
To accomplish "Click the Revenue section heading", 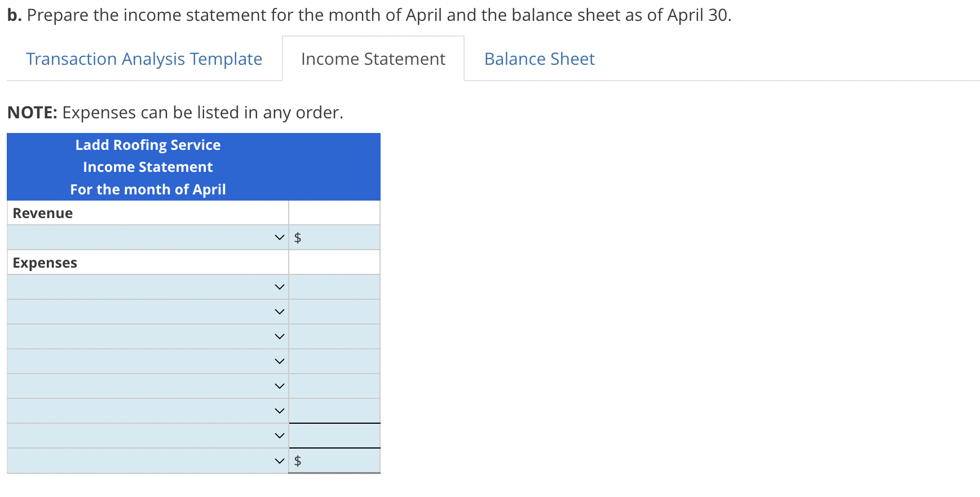I will (x=42, y=213).
